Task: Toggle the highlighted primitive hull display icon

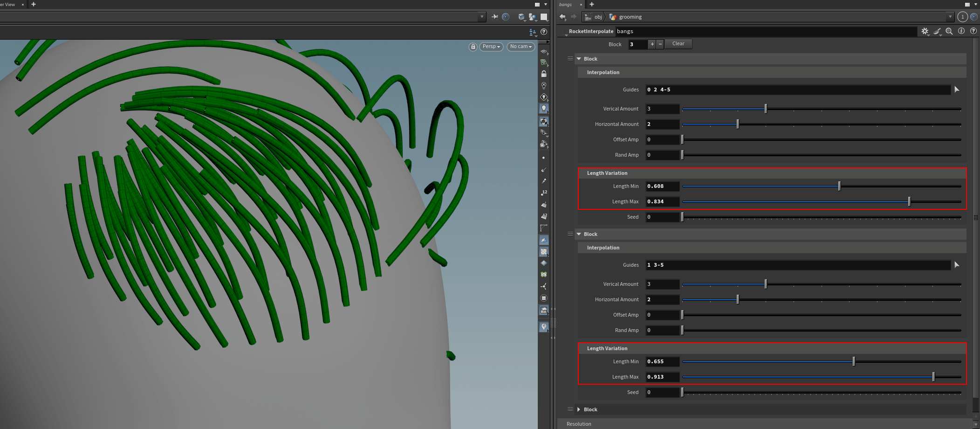Action: 543,240
